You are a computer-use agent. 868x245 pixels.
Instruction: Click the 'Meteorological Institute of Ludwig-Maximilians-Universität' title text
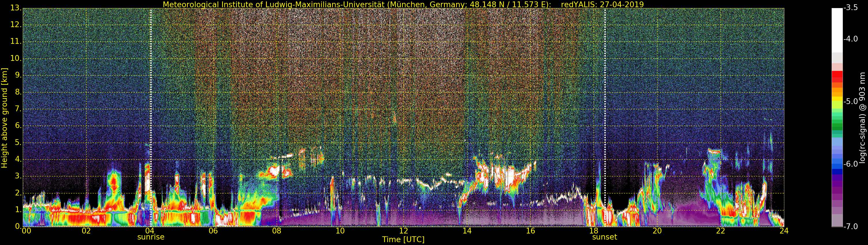(x=274, y=4)
